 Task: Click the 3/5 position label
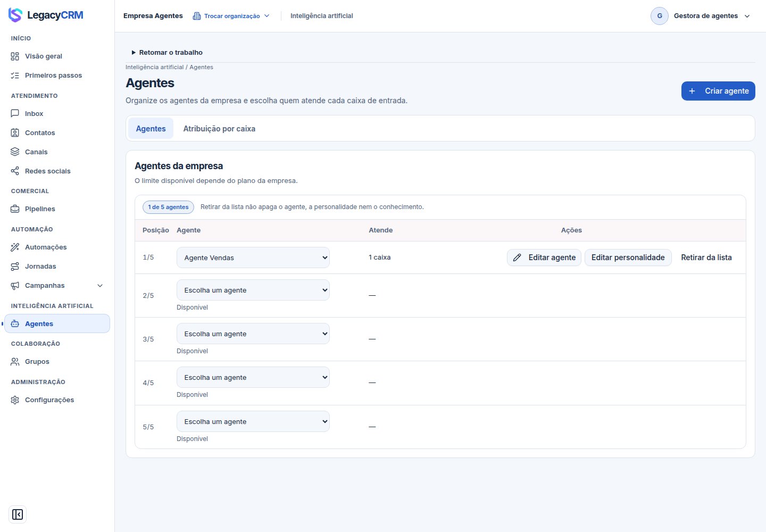[x=148, y=339]
